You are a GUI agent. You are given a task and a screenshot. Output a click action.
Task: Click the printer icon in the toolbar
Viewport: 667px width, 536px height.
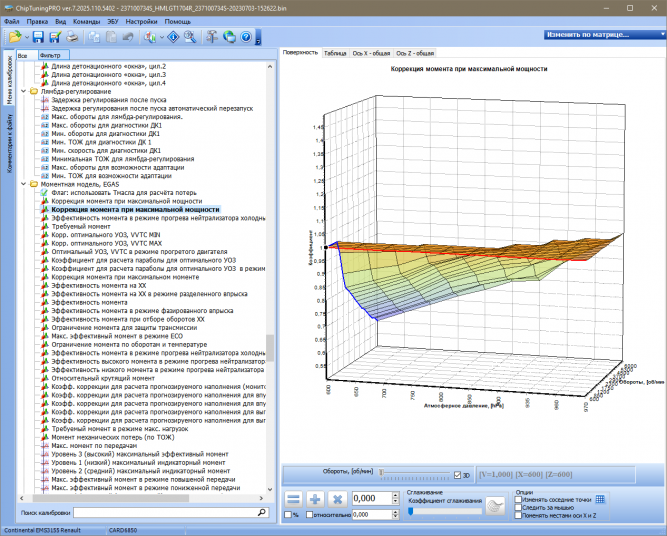point(72,37)
